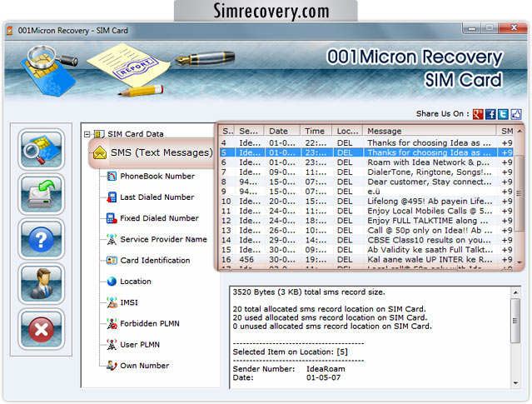
Task: Click the Card Identification card icon
Action: (x=112, y=261)
